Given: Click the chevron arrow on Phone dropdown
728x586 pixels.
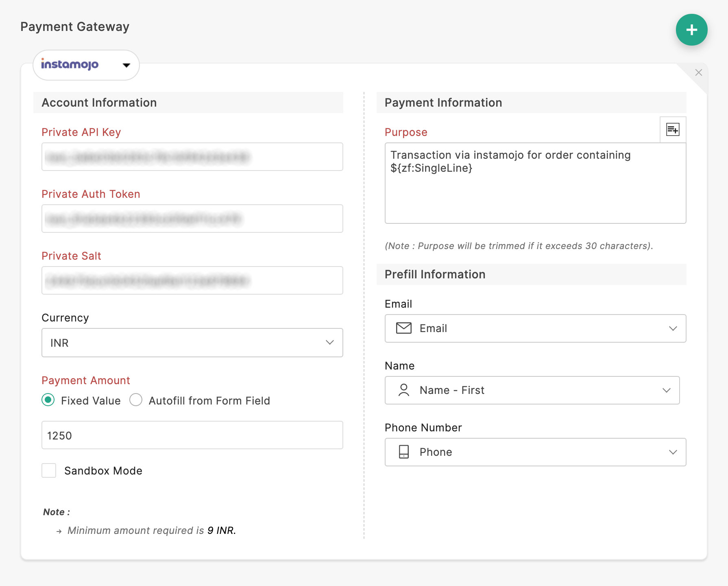Looking at the screenshot, I should [x=673, y=452].
